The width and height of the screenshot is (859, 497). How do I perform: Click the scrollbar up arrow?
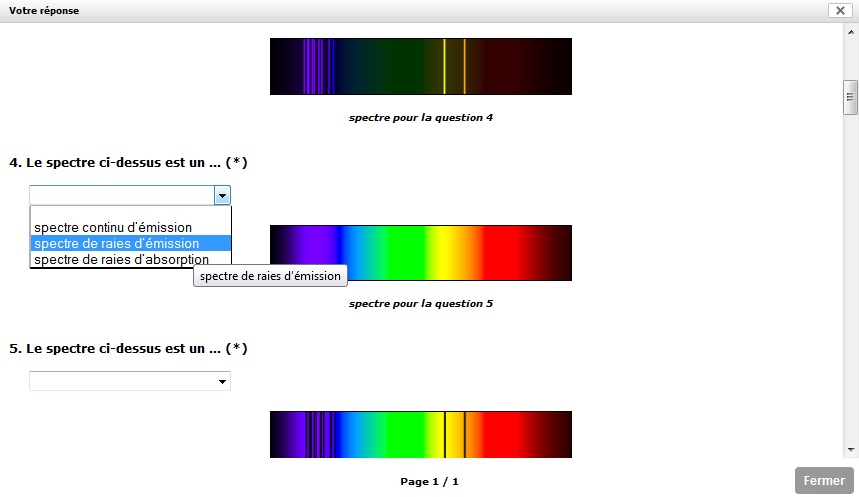pyautogui.click(x=850, y=31)
